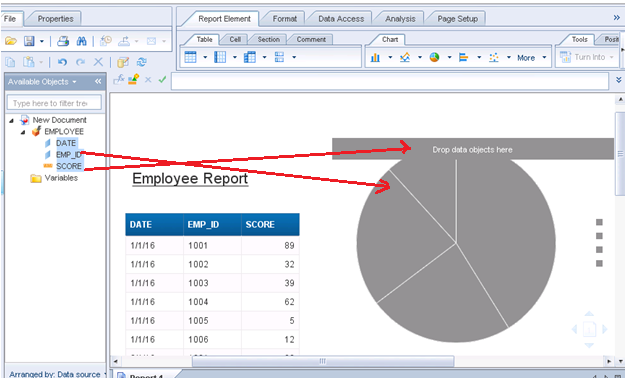This screenshot has width=628, height=380.
Task: Click the Drop data objects here area
Action: (x=473, y=149)
